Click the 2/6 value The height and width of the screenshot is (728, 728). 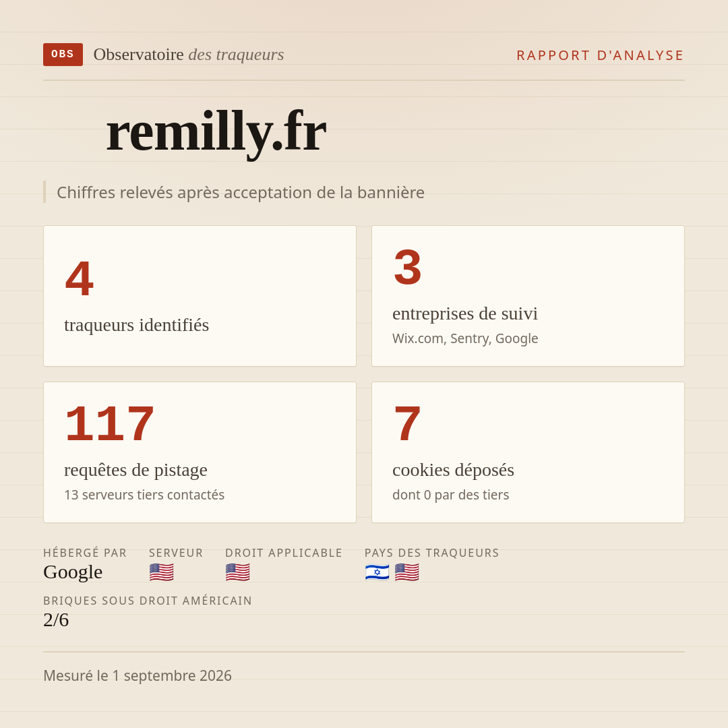(x=56, y=620)
